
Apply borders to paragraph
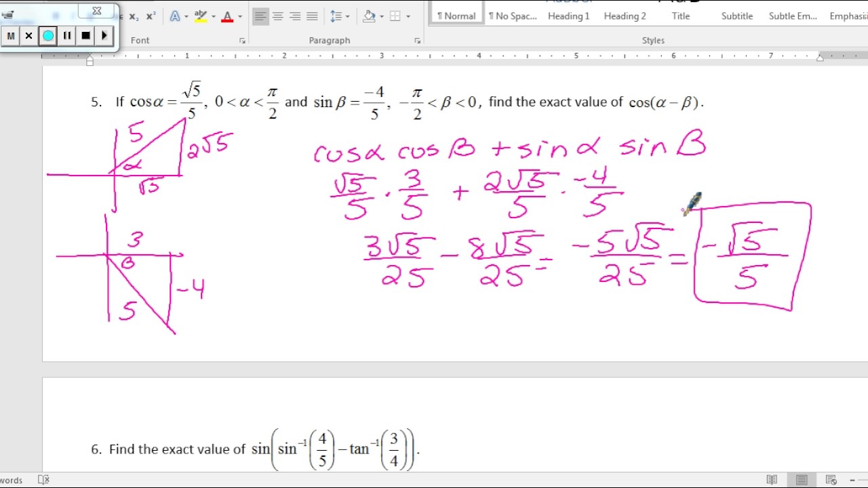tap(395, 16)
